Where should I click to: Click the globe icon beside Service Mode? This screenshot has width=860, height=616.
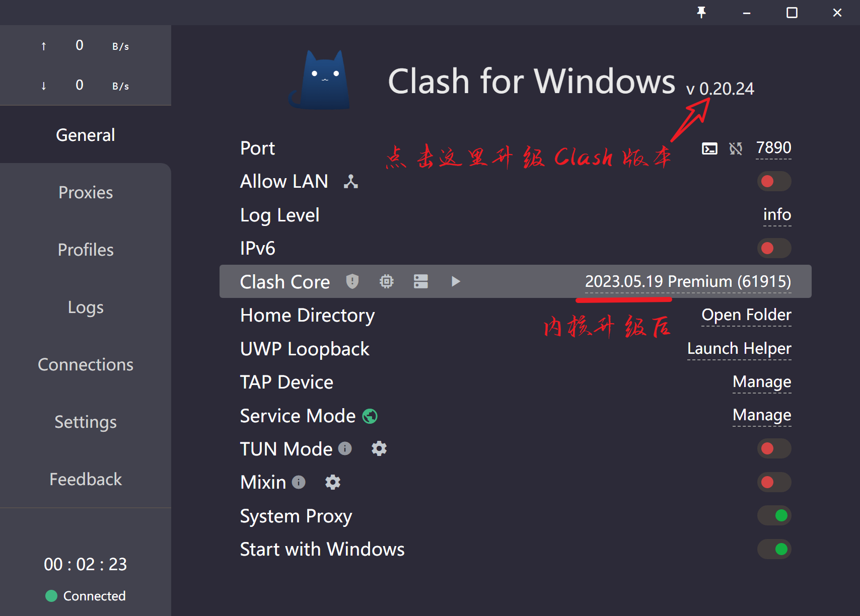(370, 416)
